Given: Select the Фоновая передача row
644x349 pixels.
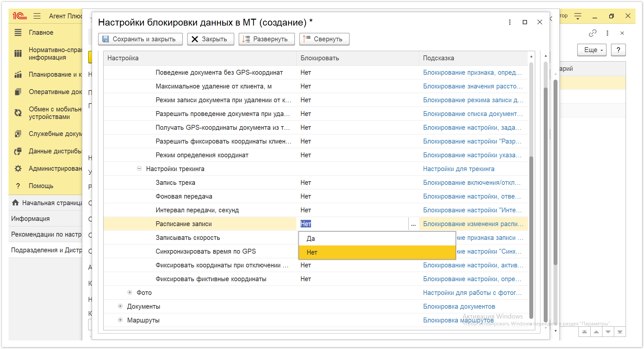Looking at the screenshot, I should [x=316, y=196].
